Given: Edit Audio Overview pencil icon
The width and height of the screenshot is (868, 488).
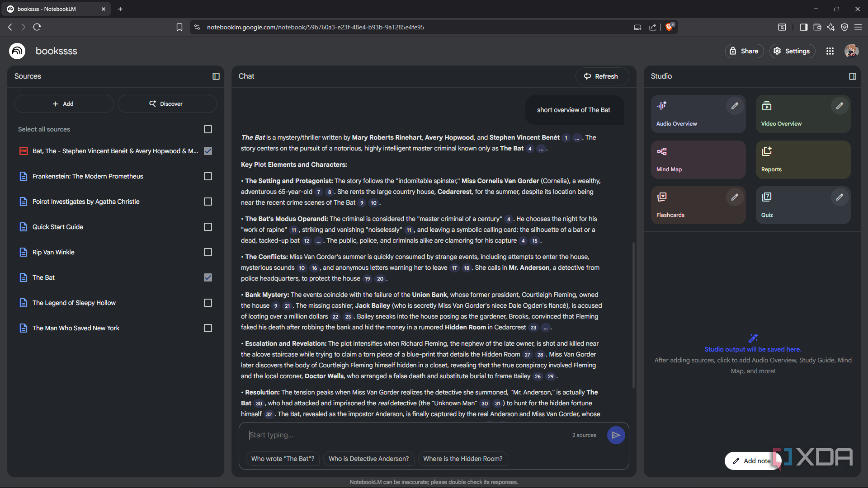Looking at the screenshot, I should tap(735, 106).
